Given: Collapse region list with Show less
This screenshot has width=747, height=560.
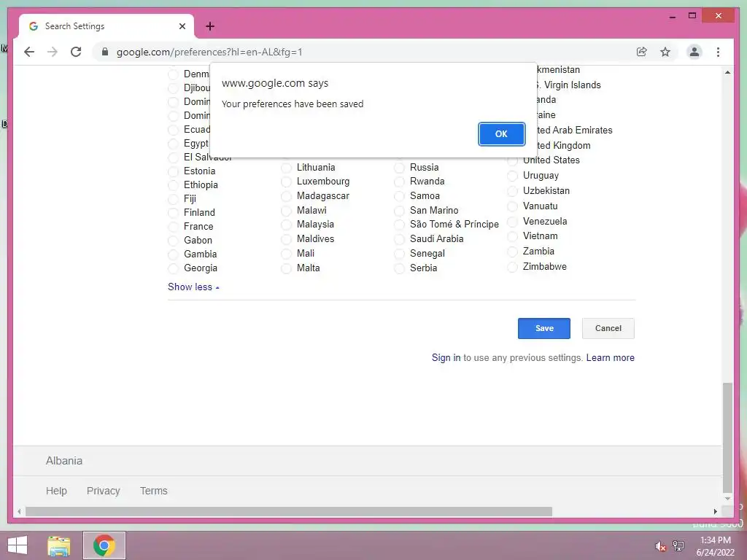Looking at the screenshot, I should pos(193,287).
